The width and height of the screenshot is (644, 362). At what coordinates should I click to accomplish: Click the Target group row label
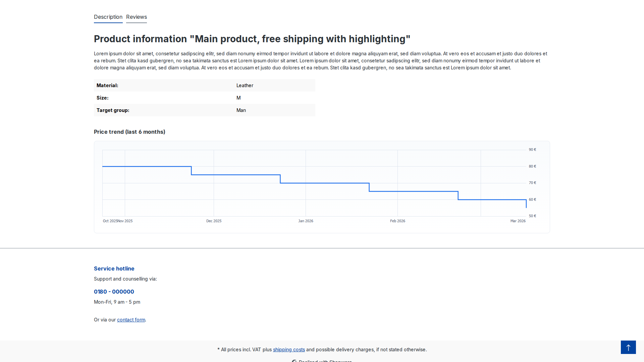(x=113, y=110)
